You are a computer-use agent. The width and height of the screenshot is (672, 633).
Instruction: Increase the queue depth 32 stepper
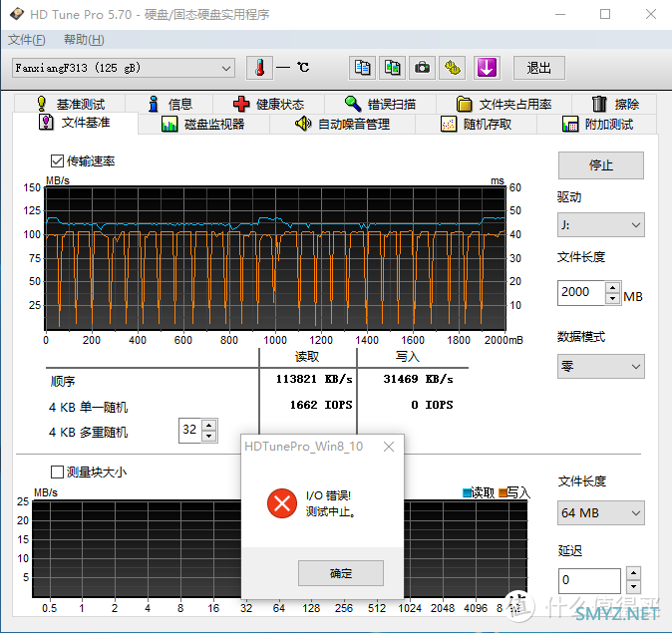208,425
